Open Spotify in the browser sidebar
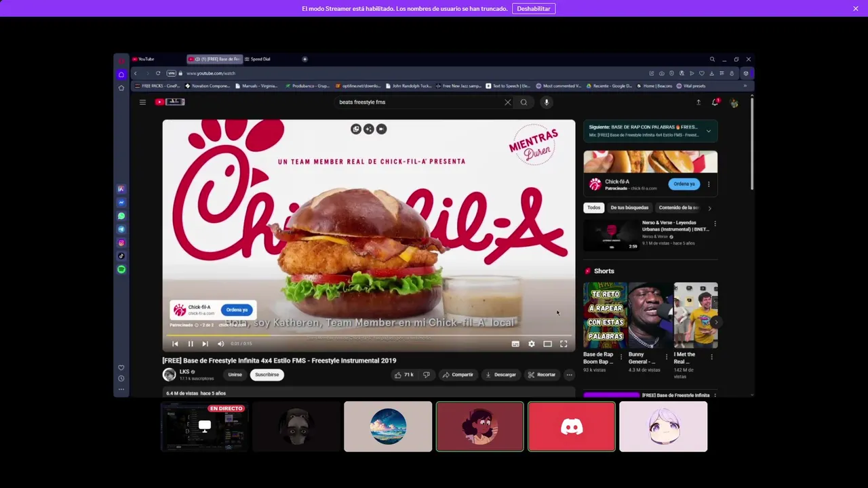The width and height of the screenshot is (868, 488). click(x=121, y=270)
